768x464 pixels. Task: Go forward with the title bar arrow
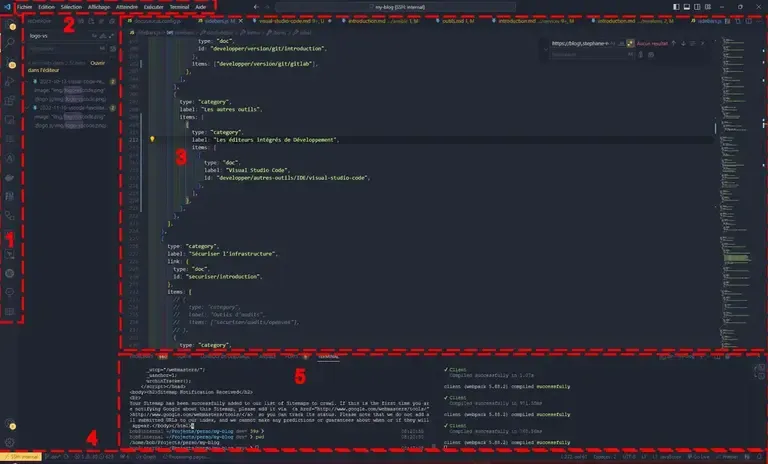(x=267, y=7)
